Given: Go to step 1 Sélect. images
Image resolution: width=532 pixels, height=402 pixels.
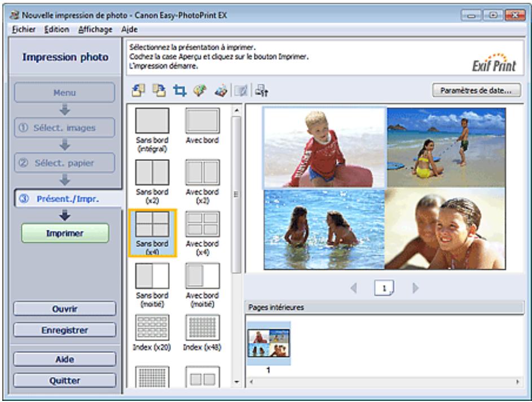Looking at the screenshot, I should [64, 128].
